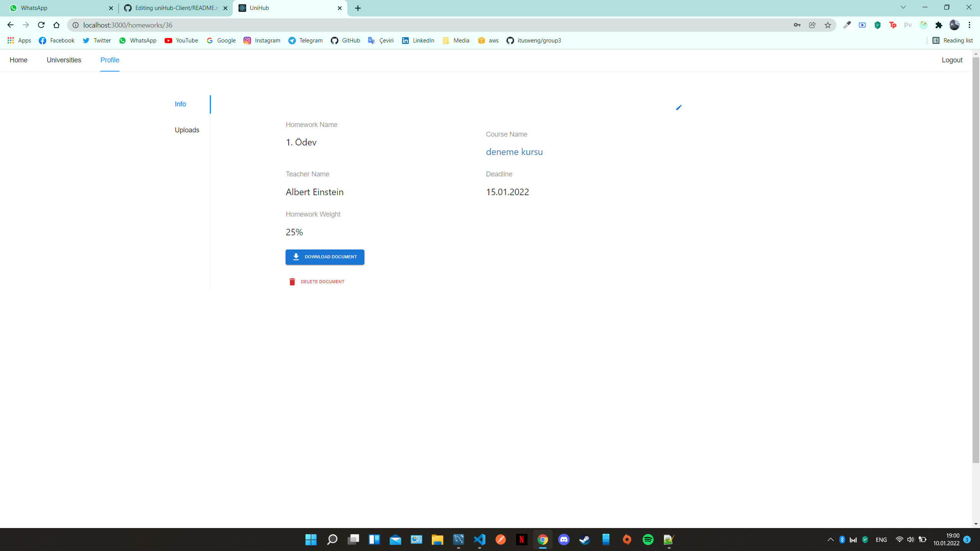Screen dimensions: 980x551
Task: Click the share icon in the address bar
Action: pyautogui.click(x=812, y=25)
